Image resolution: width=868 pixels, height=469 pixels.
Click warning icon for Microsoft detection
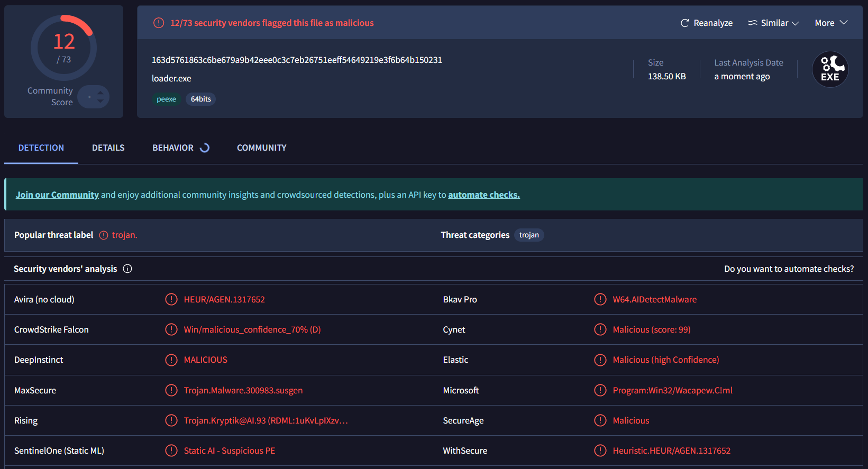600,390
